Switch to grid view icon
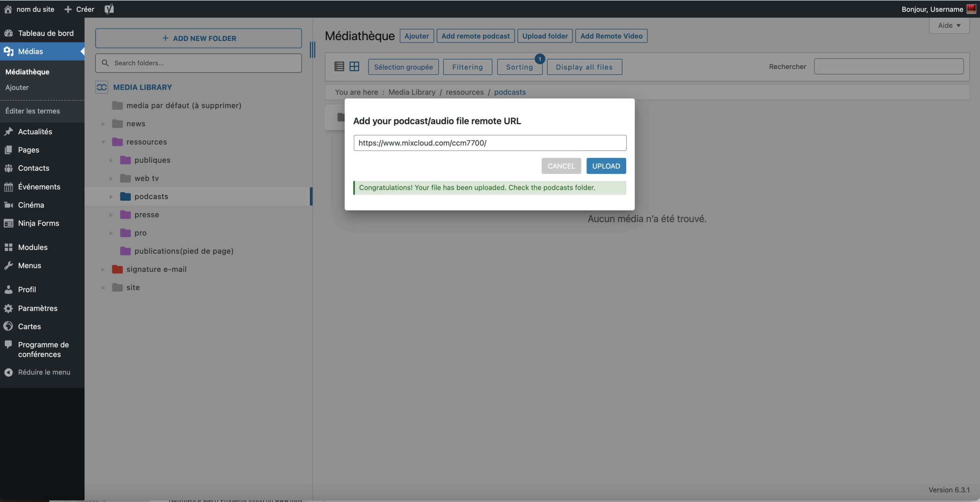 [x=354, y=67]
